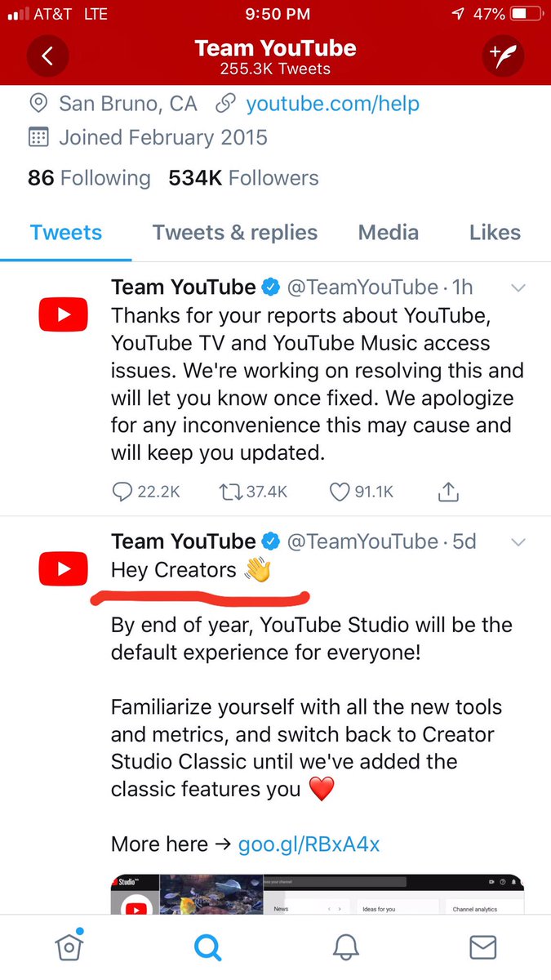Reply to the access issues tweet

(x=145, y=492)
